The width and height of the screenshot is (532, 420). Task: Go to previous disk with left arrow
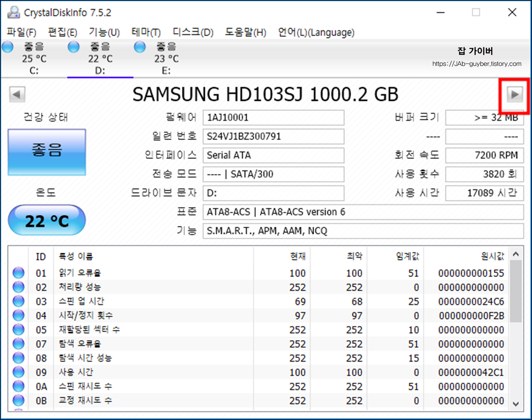17,95
